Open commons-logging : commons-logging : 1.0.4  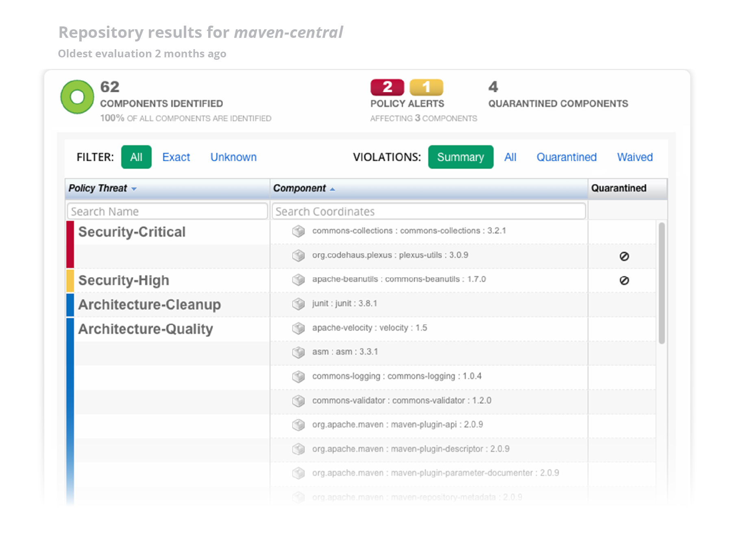397,376
